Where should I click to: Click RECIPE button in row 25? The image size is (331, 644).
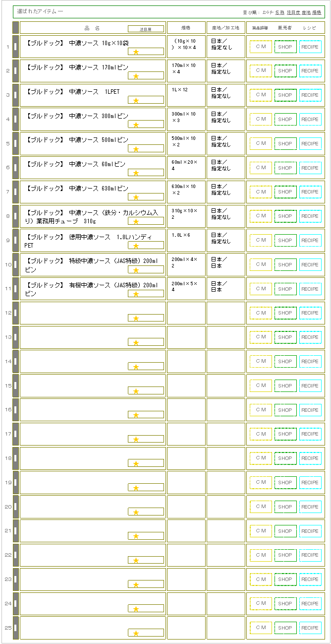coord(310,628)
